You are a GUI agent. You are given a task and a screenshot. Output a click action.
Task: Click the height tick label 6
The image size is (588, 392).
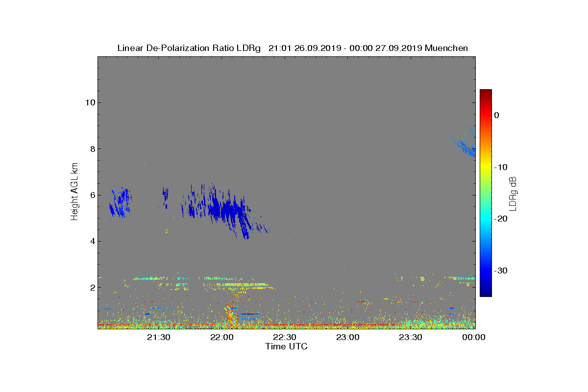(x=92, y=195)
